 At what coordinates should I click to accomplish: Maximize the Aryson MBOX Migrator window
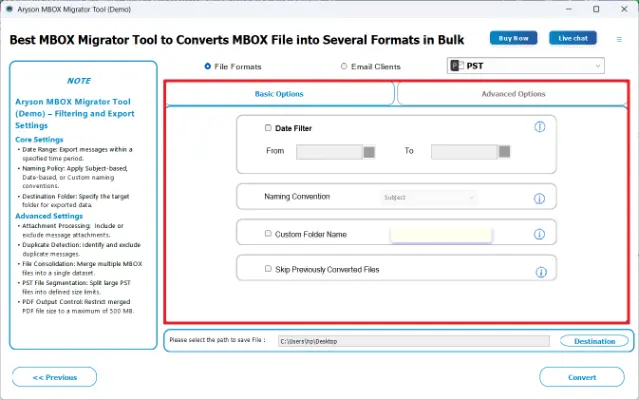tap(596, 9)
